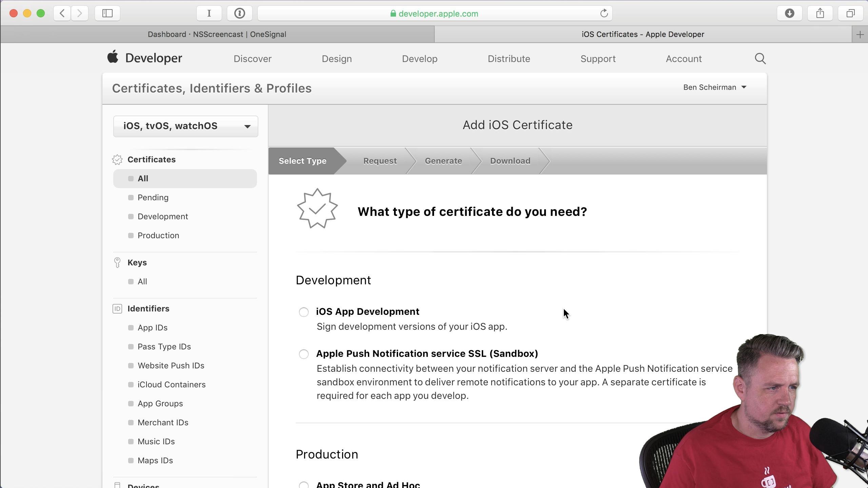The height and width of the screenshot is (488, 868).
Task: Open the Ben Scheirman account menu
Action: click(x=715, y=87)
